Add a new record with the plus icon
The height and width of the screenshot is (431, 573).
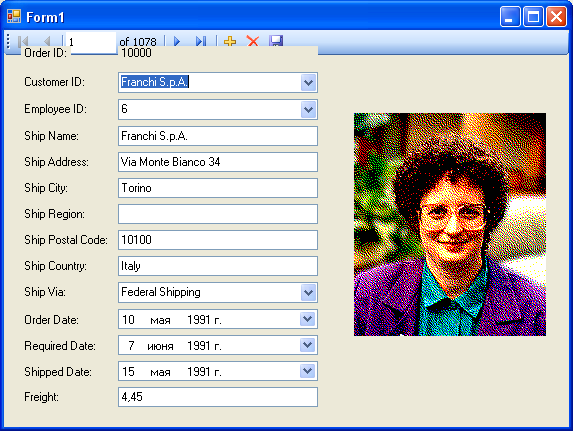tap(230, 41)
